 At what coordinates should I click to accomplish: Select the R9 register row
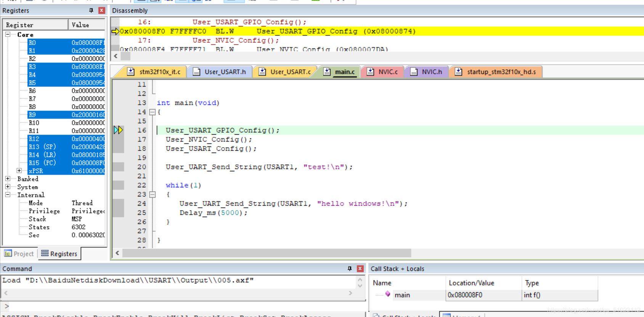[66, 115]
